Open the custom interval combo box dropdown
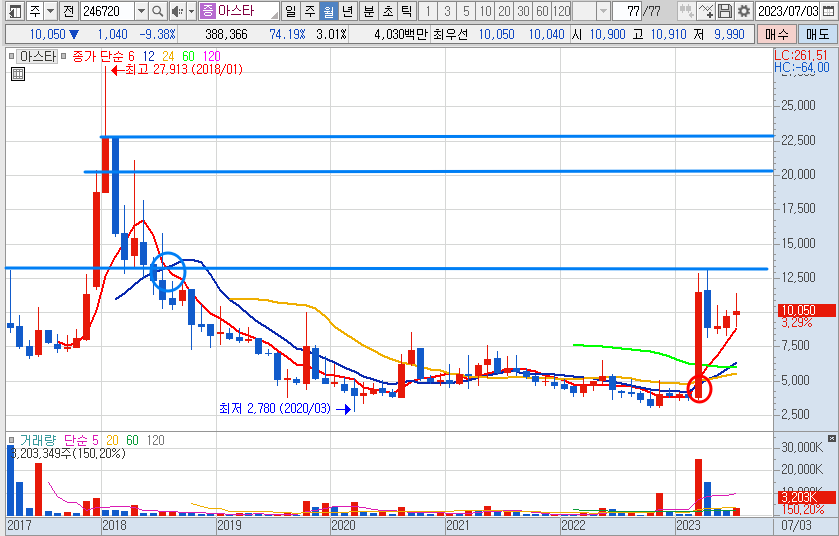Viewport: 839px width, 536px height. pos(603,11)
